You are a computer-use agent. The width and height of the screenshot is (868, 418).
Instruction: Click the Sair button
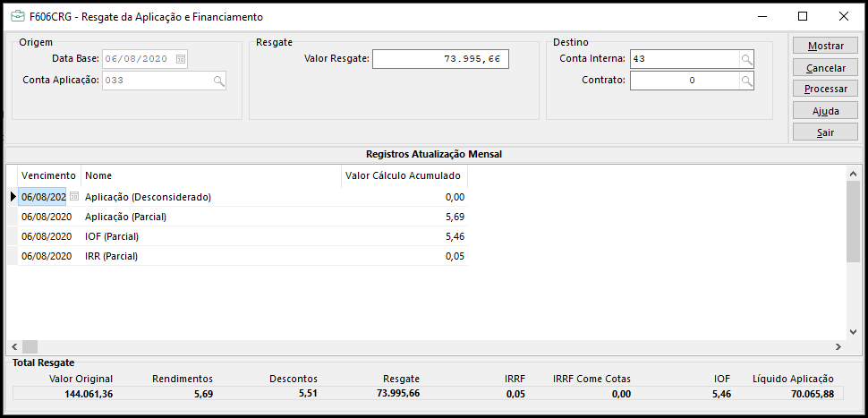tap(825, 132)
